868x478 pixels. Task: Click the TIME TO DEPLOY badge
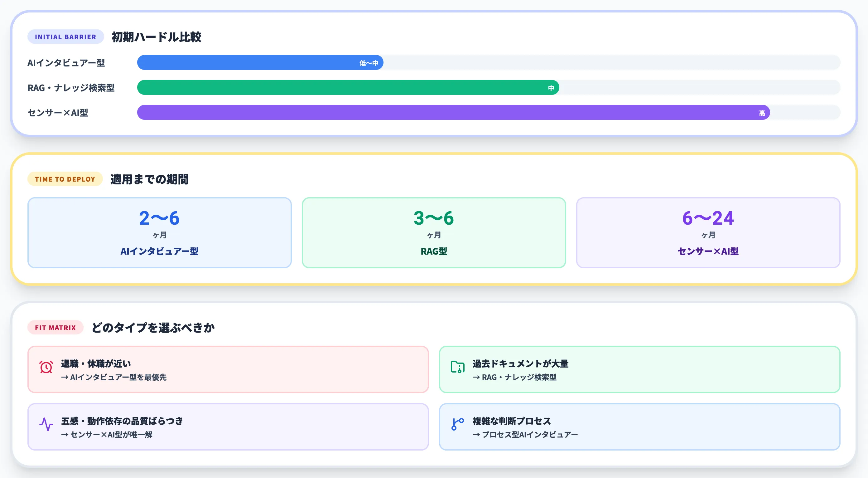[65, 179]
